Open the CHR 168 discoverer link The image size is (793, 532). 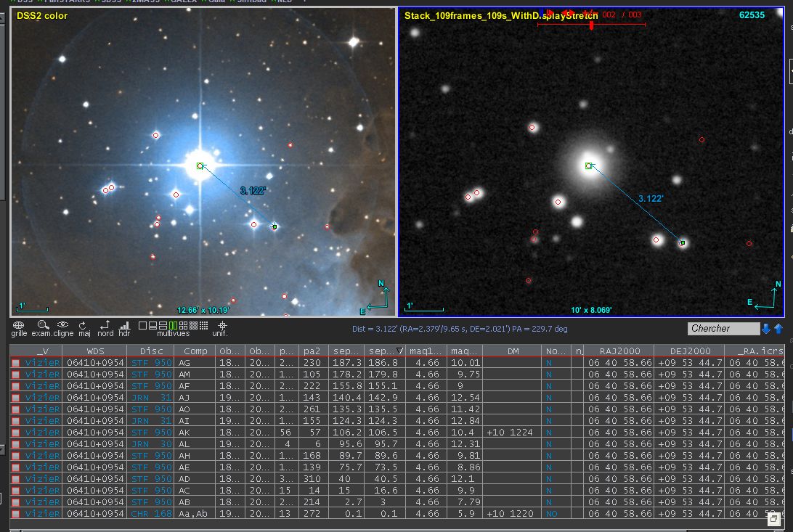tap(151, 514)
